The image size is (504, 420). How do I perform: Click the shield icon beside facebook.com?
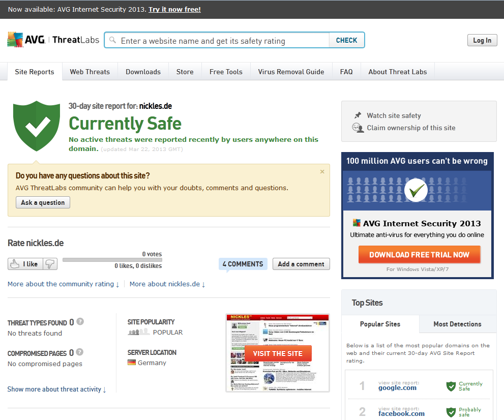451,412
